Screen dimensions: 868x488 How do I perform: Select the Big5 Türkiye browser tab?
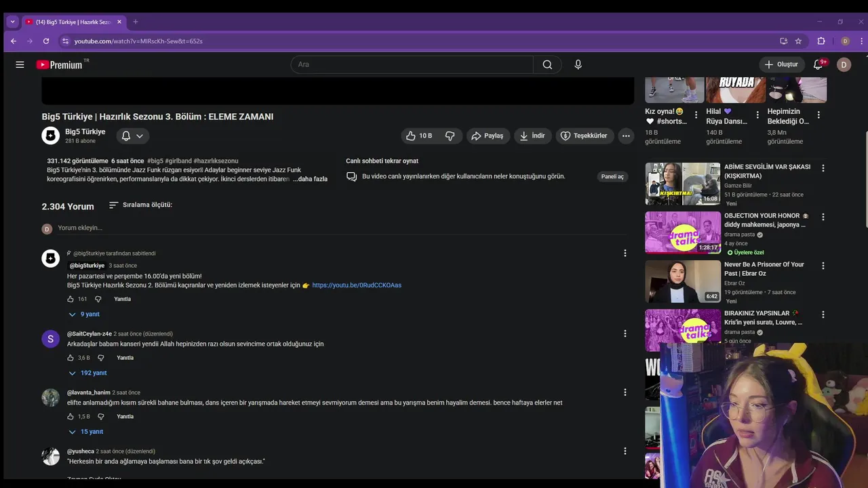(73, 22)
